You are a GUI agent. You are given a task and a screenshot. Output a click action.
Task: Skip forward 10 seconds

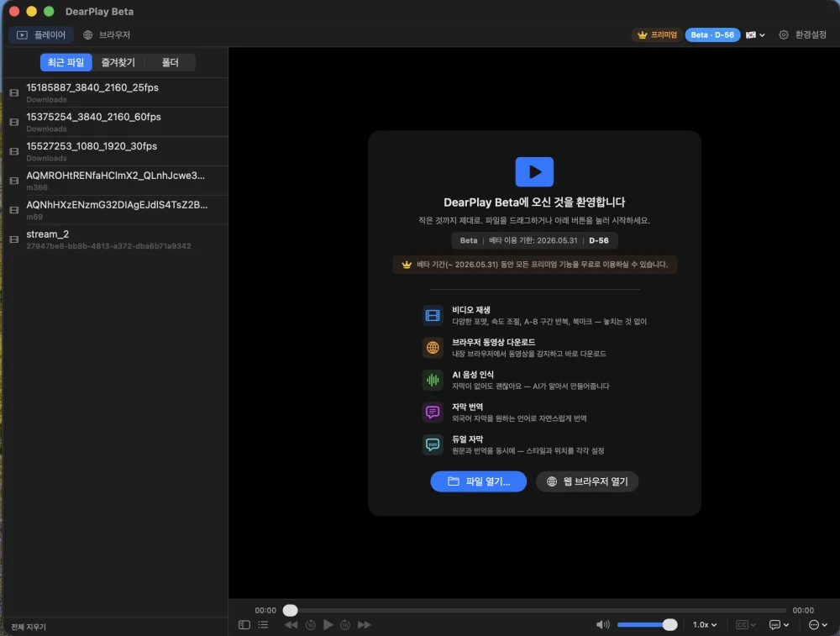coord(345,625)
